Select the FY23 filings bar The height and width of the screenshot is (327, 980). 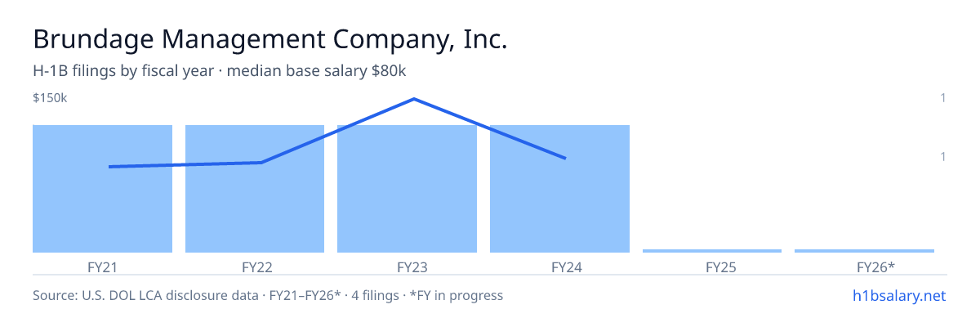coord(407,189)
